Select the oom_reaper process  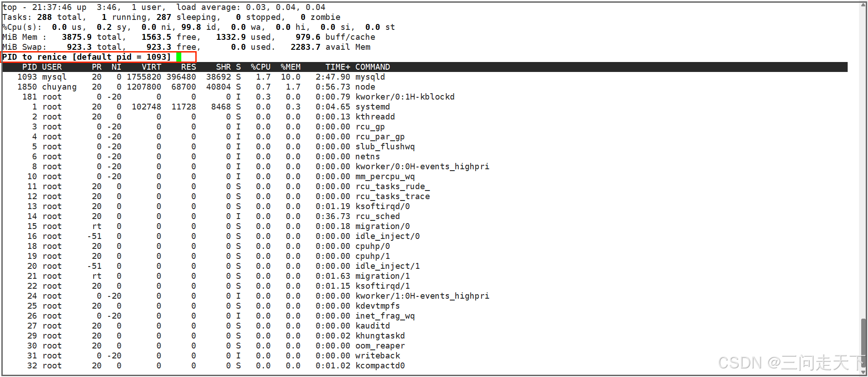tap(380, 346)
